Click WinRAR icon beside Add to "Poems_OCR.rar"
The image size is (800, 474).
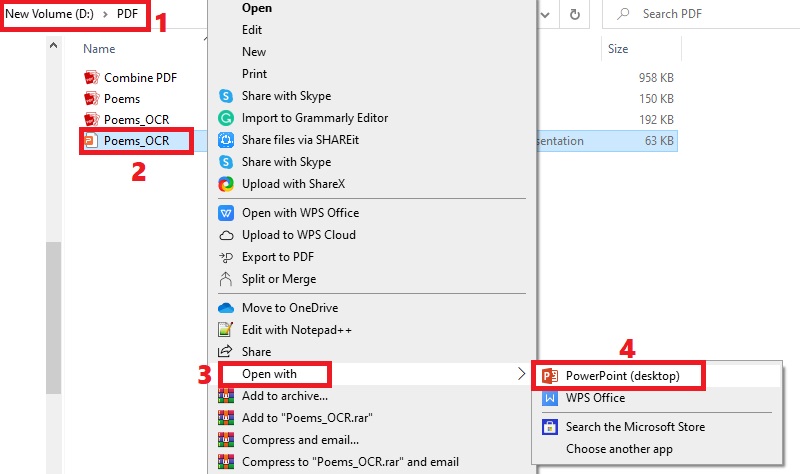(x=226, y=418)
